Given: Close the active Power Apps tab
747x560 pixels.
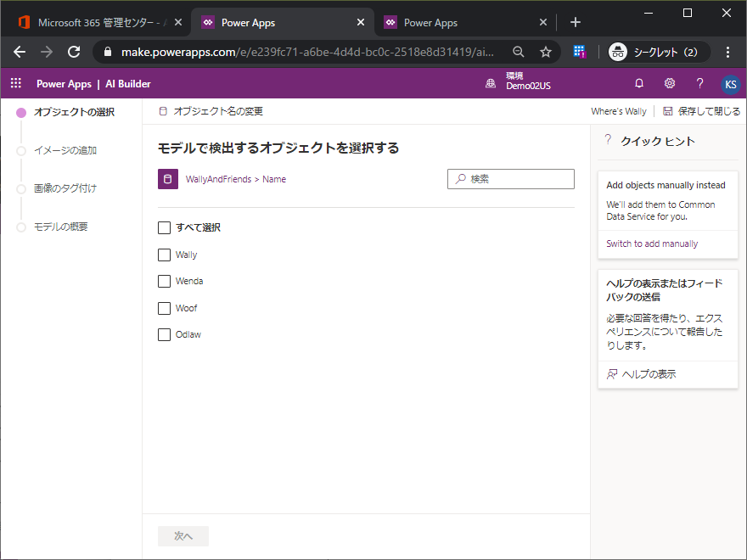Looking at the screenshot, I should (361, 22).
